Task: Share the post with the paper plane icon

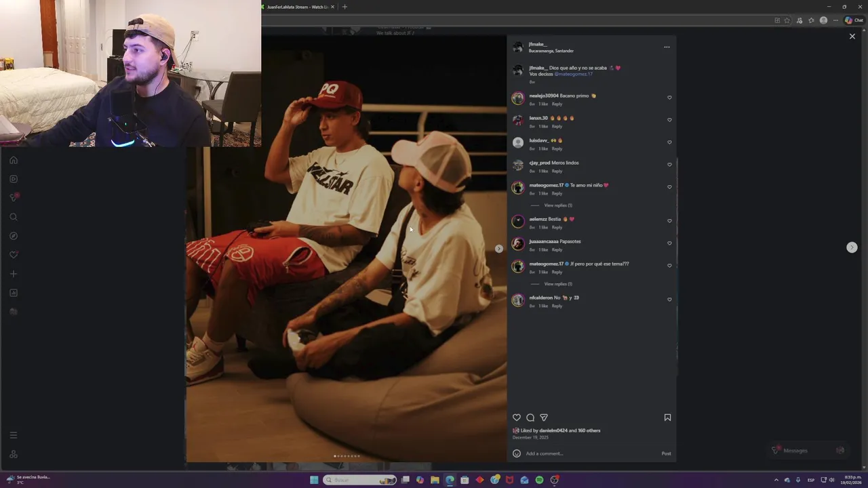Action: [x=544, y=418]
